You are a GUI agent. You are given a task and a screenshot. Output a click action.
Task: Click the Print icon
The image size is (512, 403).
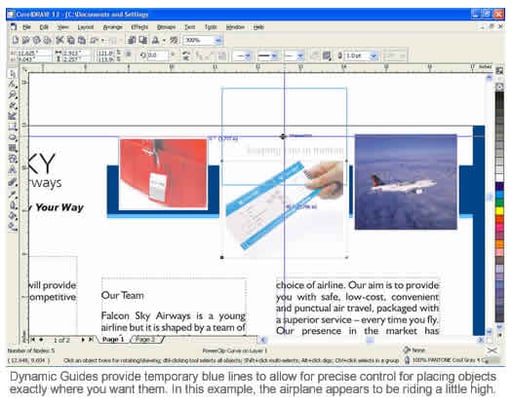47,40
